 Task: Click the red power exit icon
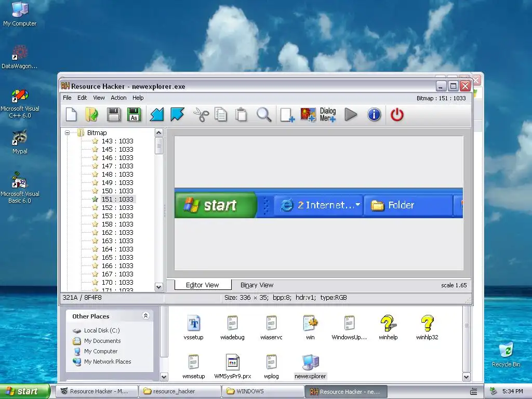(x=397, y=115)
